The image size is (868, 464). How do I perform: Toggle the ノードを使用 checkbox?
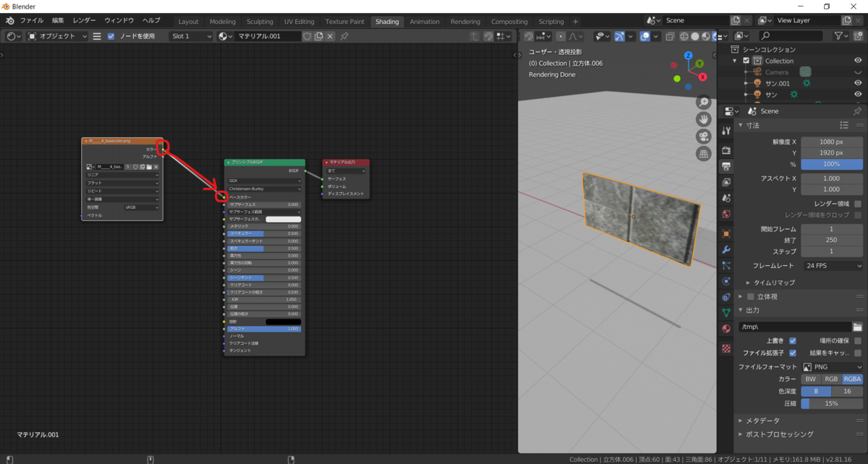pos(111,36)
